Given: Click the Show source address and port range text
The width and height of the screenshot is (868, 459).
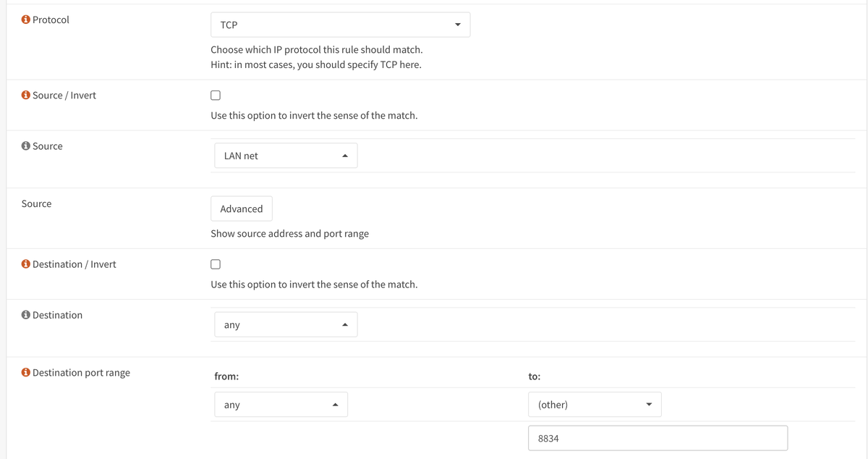Looking at the screenshot, I should click(x=289, y=234).
